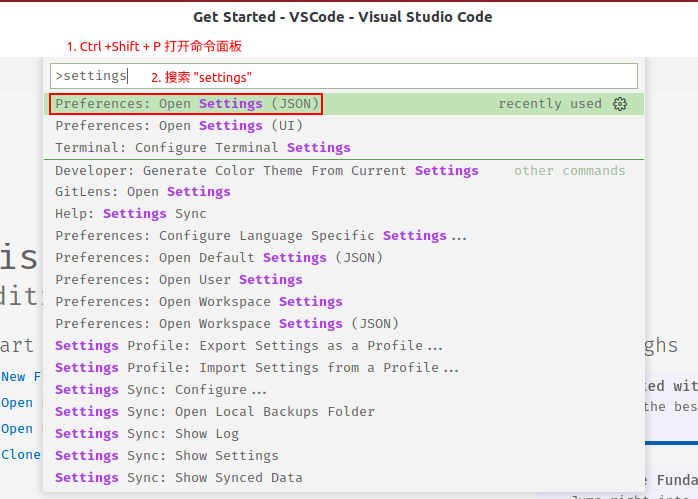
Task: Select Preferences: Open Settings (UI)
Action: click(344, 126)
